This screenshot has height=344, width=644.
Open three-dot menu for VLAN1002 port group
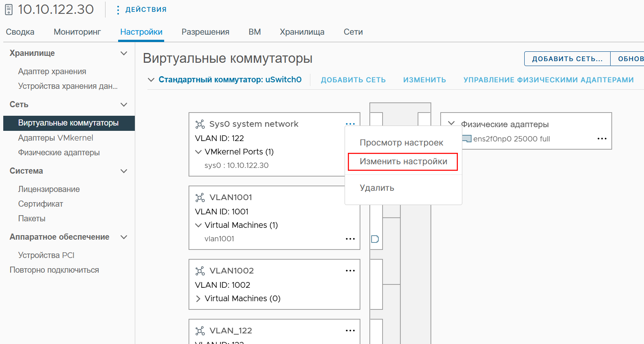pyautogui.click(x=350, y=271)
